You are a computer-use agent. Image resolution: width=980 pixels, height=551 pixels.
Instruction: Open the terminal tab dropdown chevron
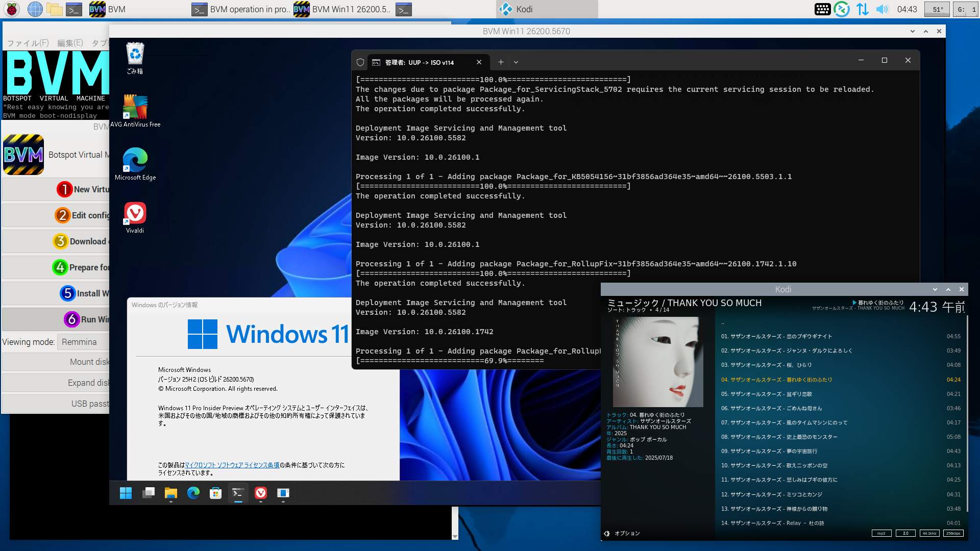[x=516, y=62]
